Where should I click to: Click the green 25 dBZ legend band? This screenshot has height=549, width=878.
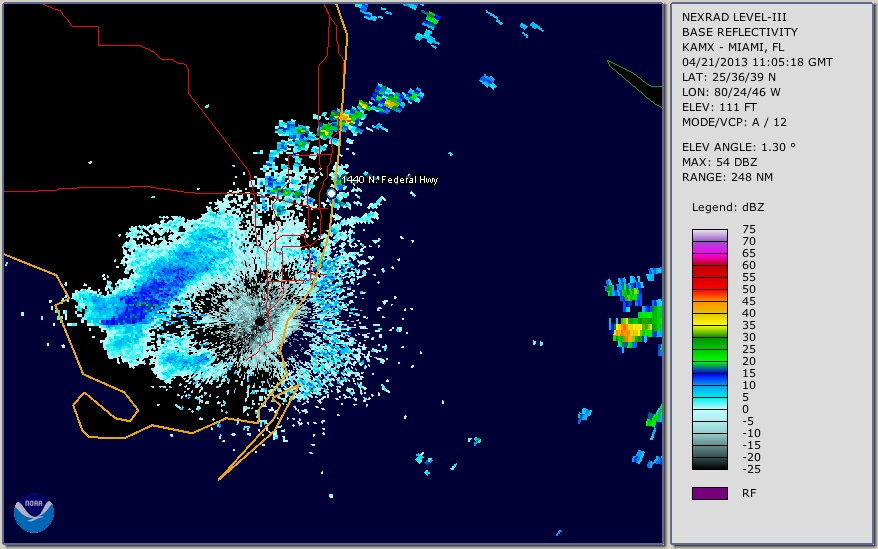tap(710, 355)
